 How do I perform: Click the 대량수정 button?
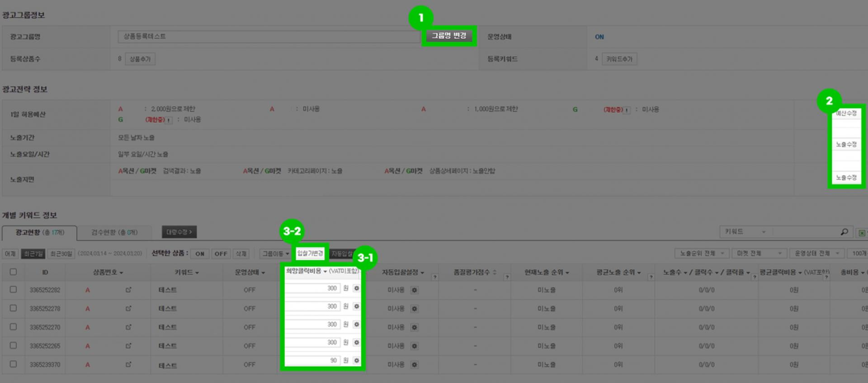[x=179, y=232]
